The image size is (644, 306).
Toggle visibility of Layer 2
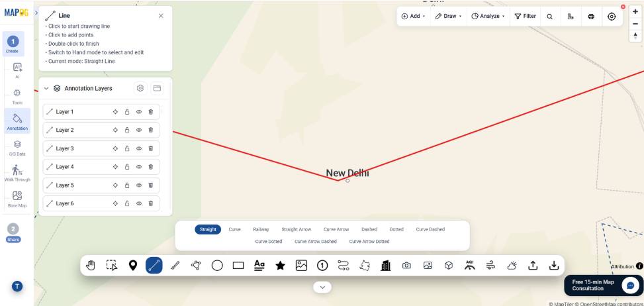tap(139, 130)
